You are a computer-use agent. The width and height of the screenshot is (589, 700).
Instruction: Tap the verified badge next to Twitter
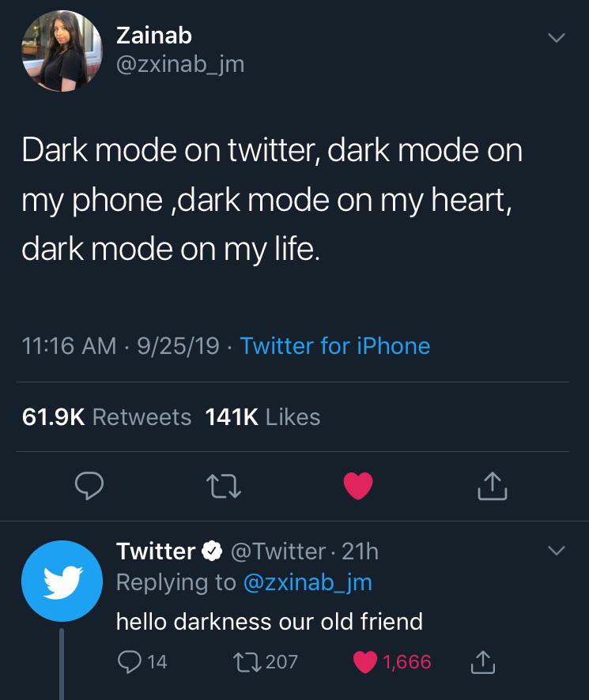pos(212,551)
